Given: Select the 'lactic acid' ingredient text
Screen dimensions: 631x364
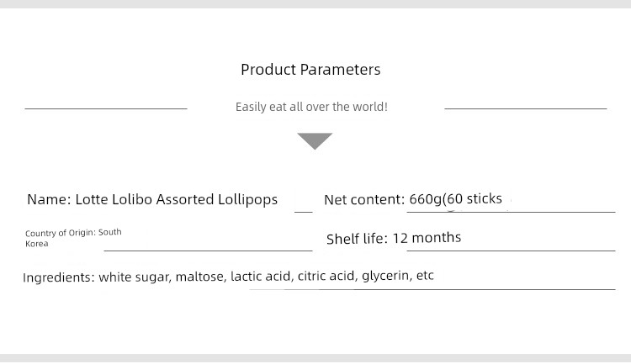Looking at the screenshot, I should click(262, 276).
